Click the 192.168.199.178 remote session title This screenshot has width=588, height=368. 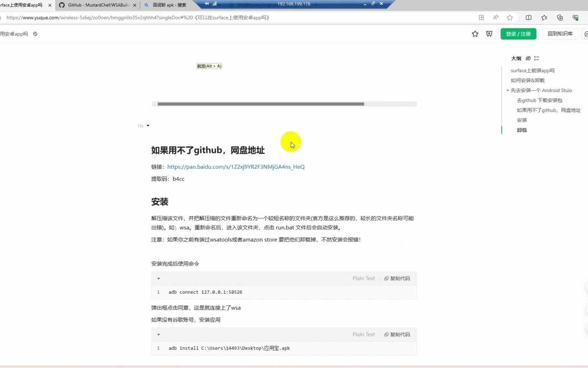pos(294,4)
